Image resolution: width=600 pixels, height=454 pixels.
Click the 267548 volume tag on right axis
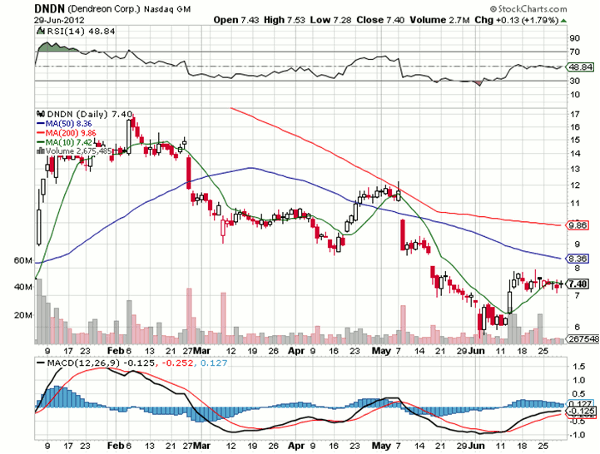pyautogui.click(x=584, y=339)
